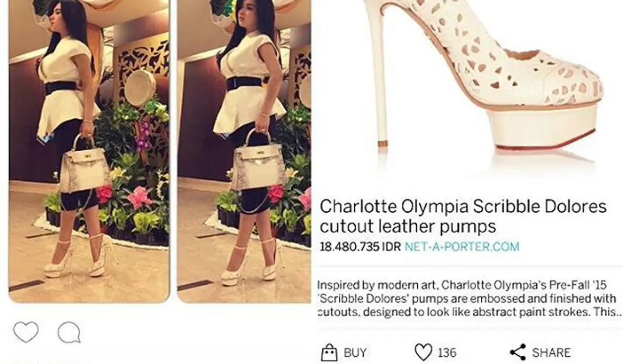Click the 136 likes count
The image size is (631, 364).
point(447,353)
